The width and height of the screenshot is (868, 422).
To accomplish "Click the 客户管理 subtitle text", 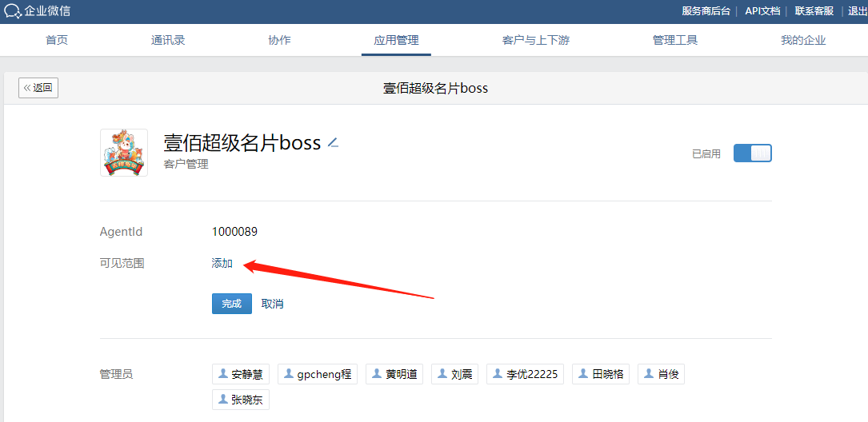I will [186, 165].
